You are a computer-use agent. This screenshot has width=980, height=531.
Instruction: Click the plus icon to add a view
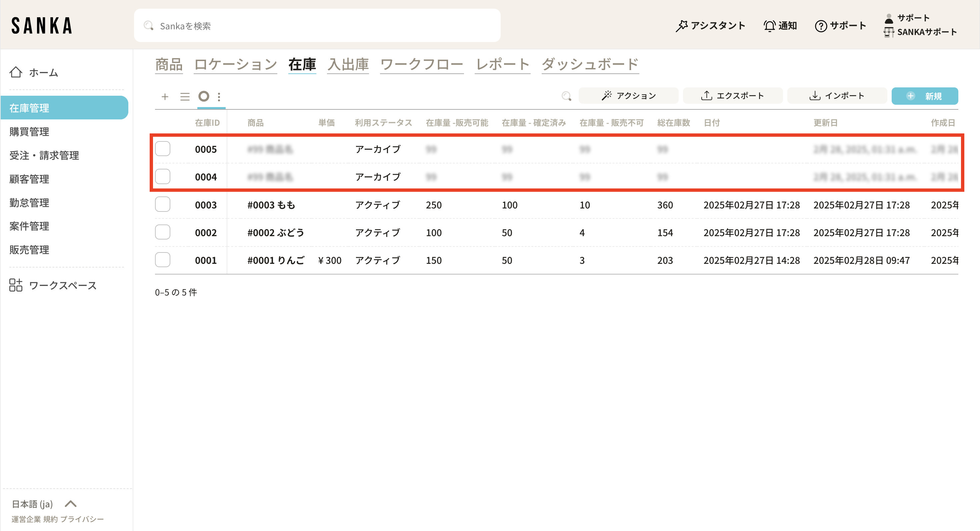pyautogui.click(x=165, y=97)
